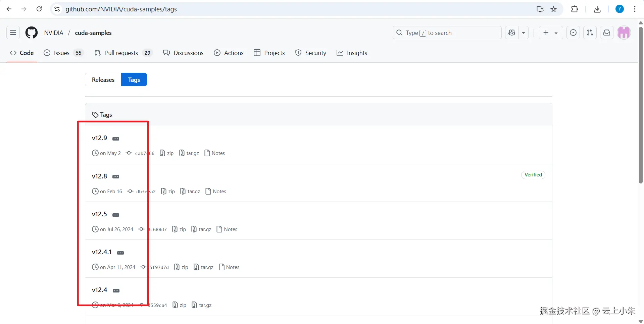The image size is (644, 324).
Task: Expand v12.9 tag message ellipsis
Action: coord(116,139)
